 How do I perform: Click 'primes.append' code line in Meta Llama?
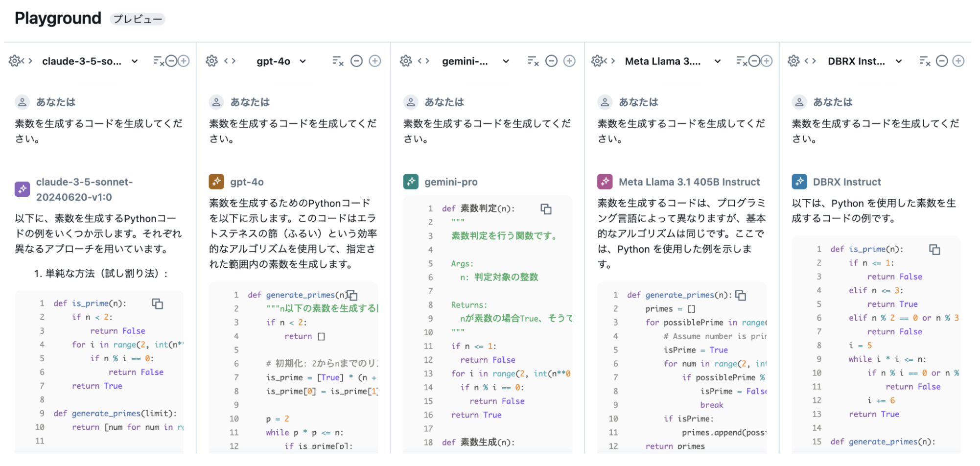coord(724,433)
